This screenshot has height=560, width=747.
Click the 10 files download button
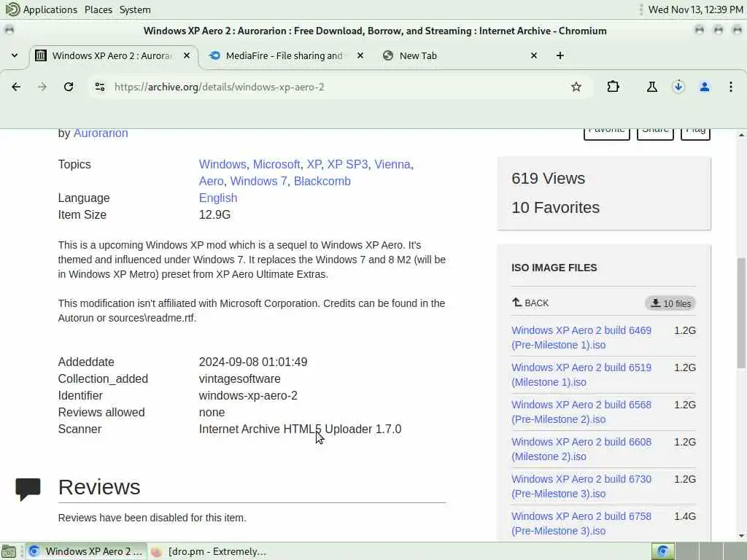[670, 303]
